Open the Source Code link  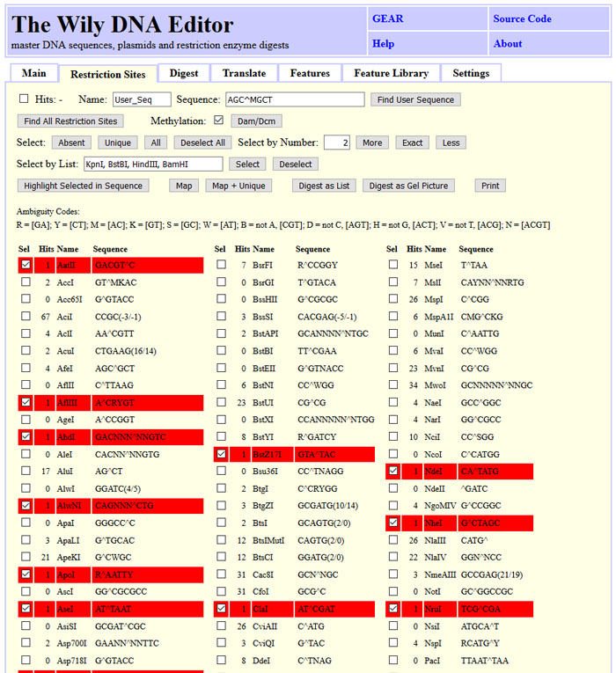pyautogui.click(x=522, y=18)
